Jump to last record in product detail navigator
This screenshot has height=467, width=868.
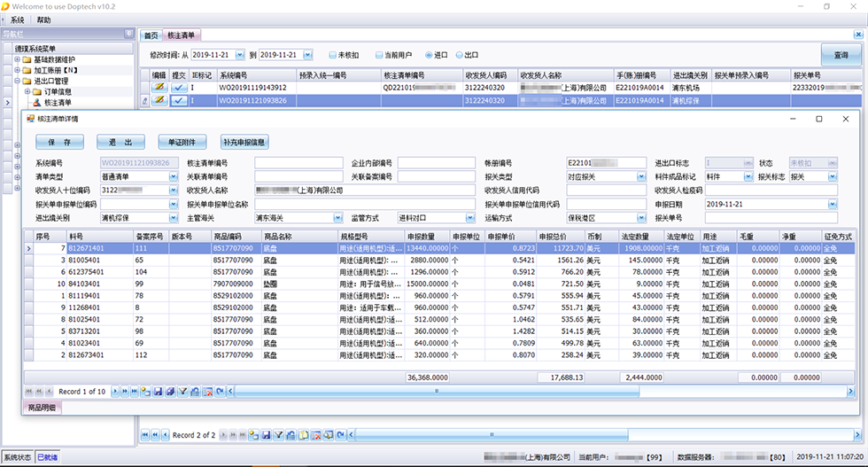[x=134, y=391]
